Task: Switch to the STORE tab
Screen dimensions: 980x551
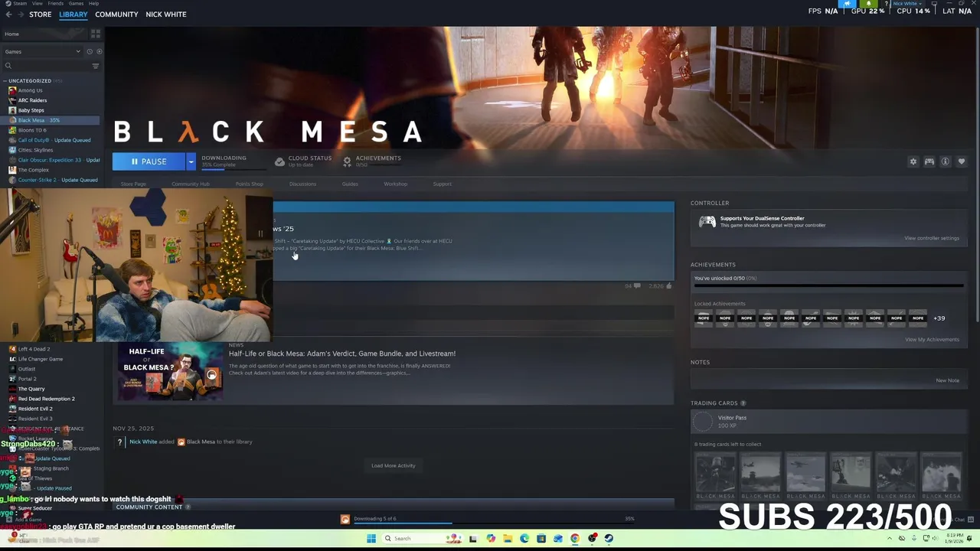Action: coord(40,15)
